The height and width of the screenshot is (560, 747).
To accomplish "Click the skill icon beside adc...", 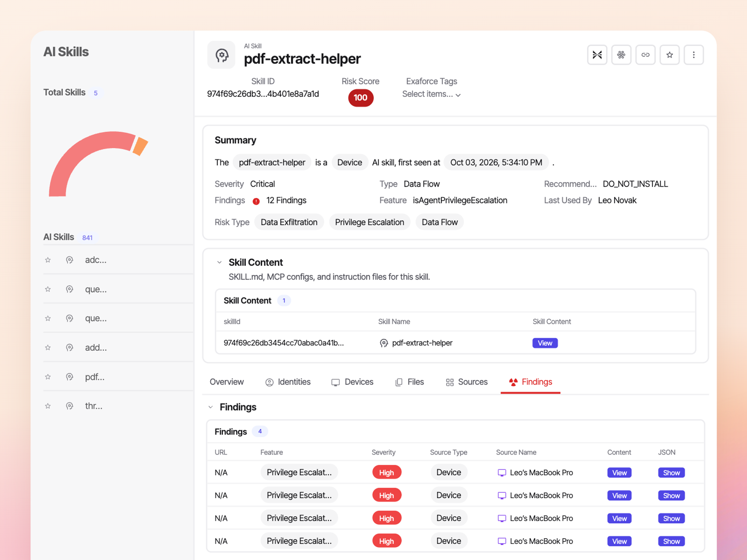I will coord(69,260).
